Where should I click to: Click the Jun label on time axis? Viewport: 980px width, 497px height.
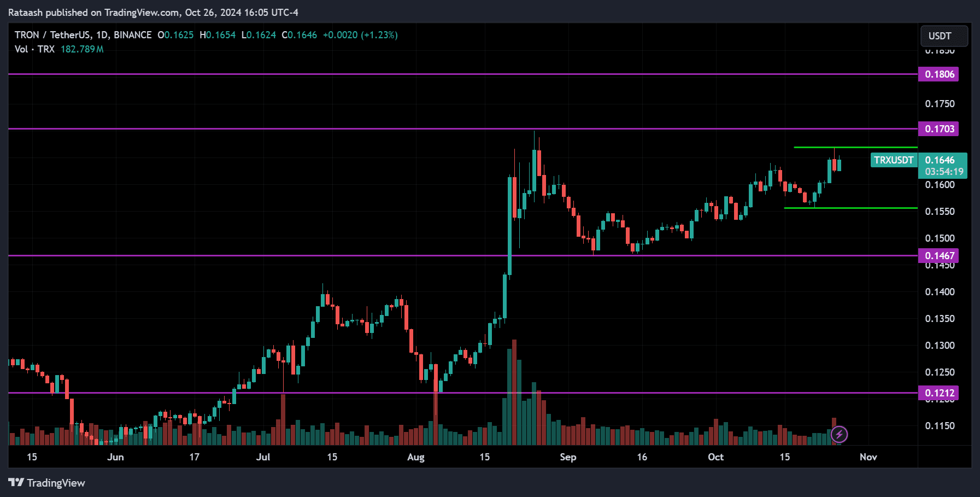[x=115, y=457]
